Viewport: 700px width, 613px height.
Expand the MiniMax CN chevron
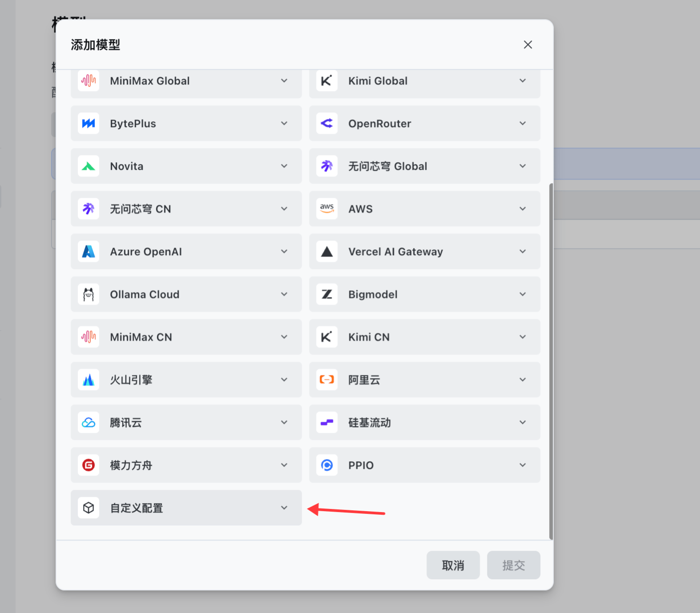point(284,337)
